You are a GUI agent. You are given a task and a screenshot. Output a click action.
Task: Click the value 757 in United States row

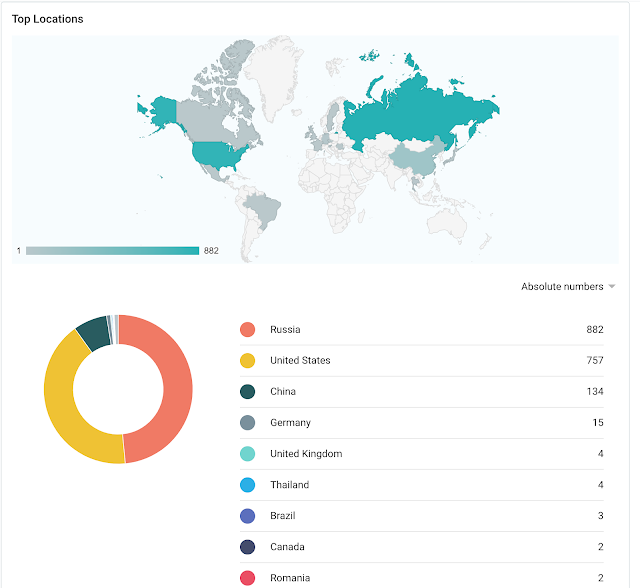pos(595,360)
